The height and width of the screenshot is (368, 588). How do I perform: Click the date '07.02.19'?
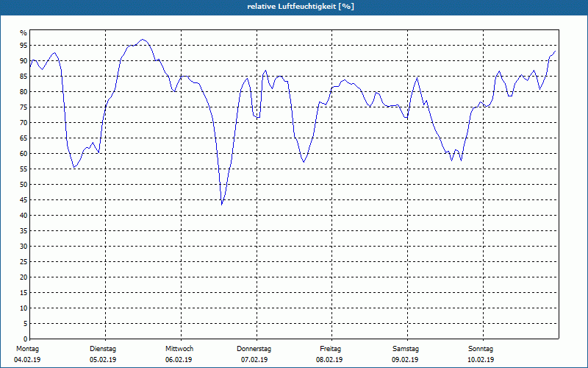(x=254, y=360)
